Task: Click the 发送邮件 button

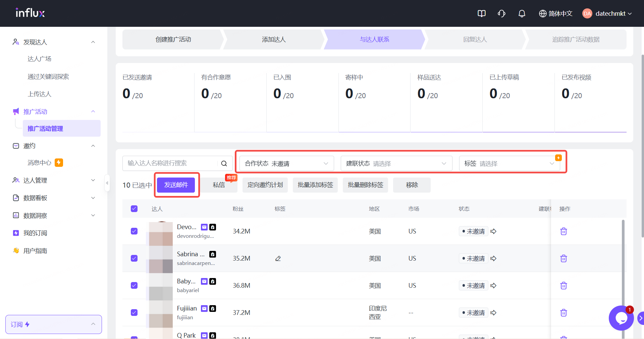Action: (176, 185)
